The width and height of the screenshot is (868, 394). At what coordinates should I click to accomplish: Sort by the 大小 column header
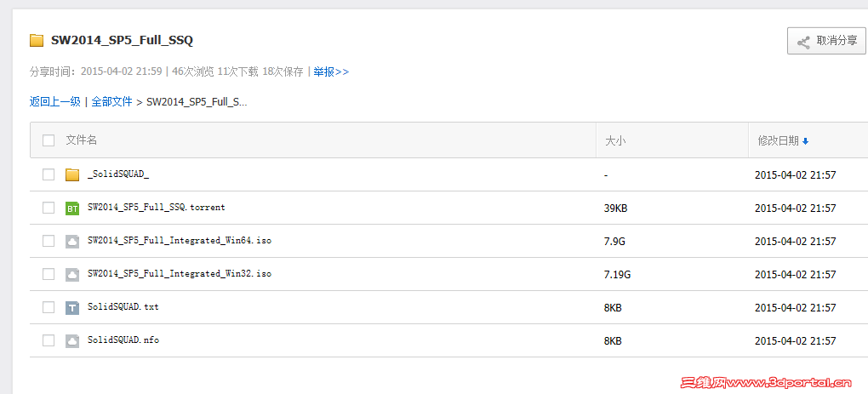(x=615, y=141)
